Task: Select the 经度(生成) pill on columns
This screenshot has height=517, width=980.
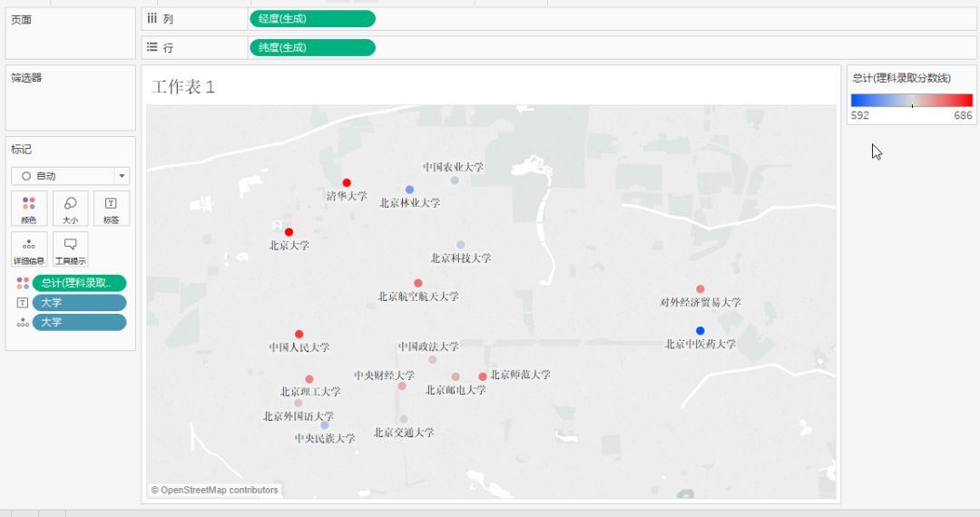Action: [x=312, y=19]
